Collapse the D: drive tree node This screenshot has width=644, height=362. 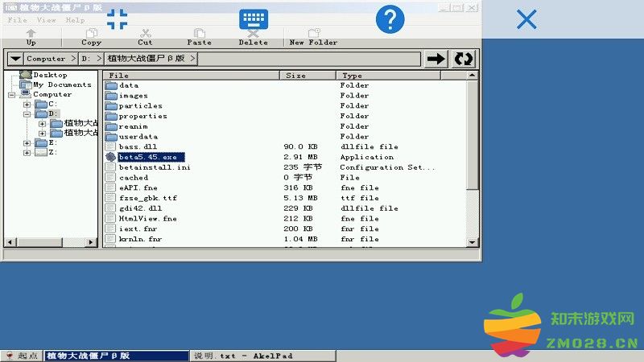click(x=27, y=114)
